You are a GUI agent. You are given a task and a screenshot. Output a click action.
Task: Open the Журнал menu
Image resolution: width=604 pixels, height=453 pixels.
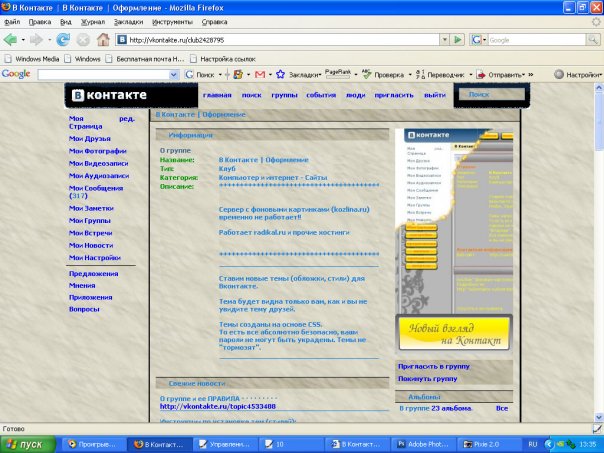(92, 22)
